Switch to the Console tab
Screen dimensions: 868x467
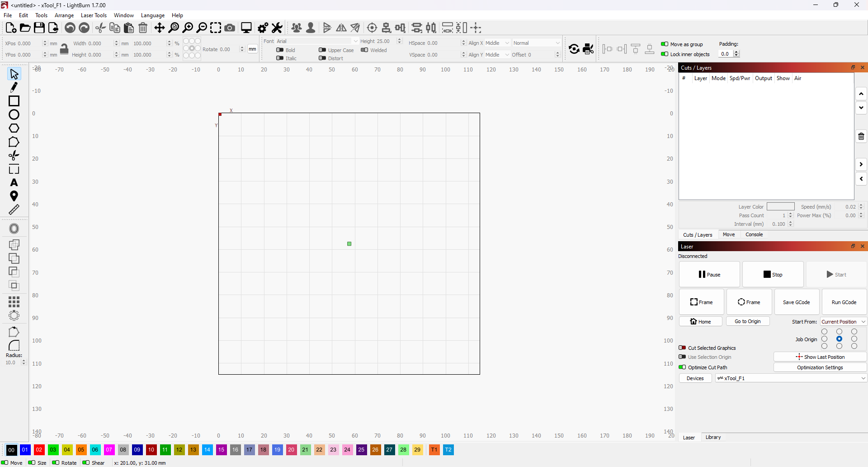[754, 234]
